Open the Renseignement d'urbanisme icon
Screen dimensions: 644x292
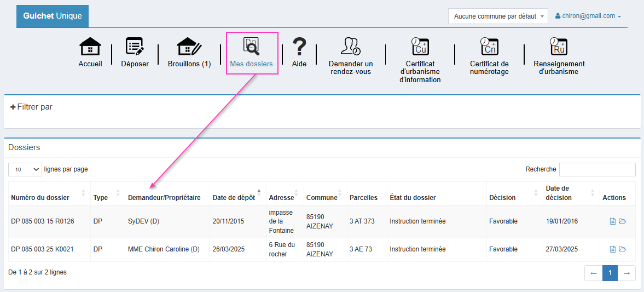[559, 47]
